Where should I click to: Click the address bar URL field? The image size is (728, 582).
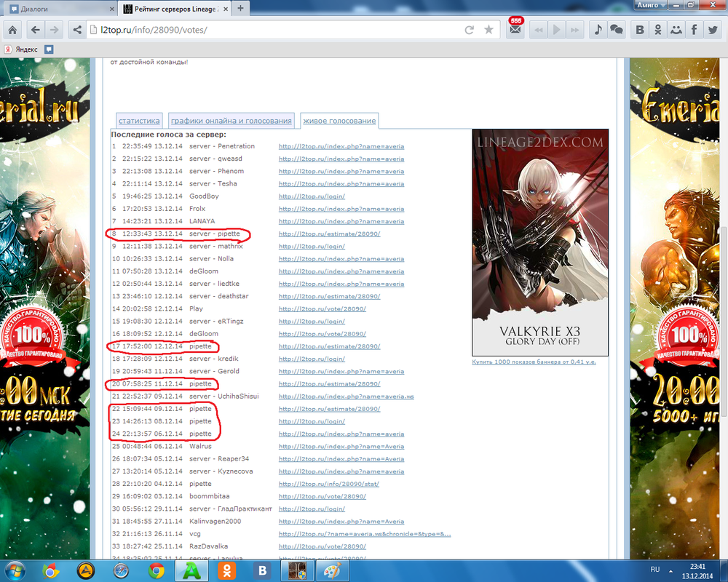[277, 30]
